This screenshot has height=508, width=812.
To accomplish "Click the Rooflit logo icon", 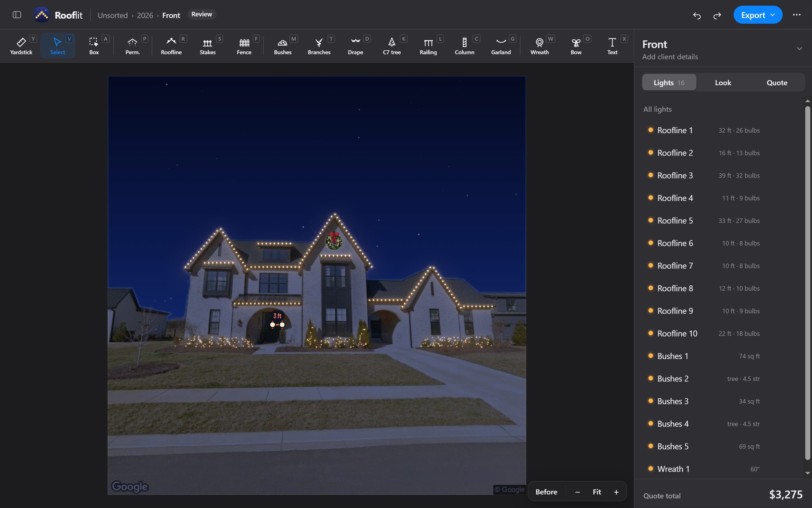I will coord(41,15).
